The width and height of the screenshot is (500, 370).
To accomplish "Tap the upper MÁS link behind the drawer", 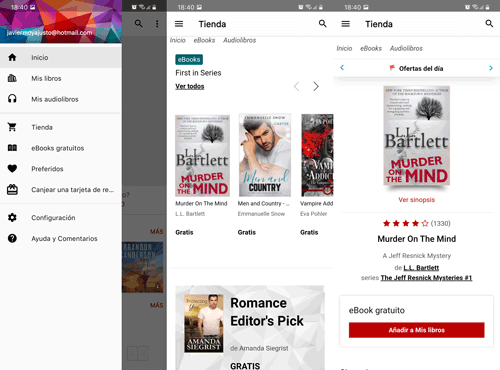I will coord(156,231).
